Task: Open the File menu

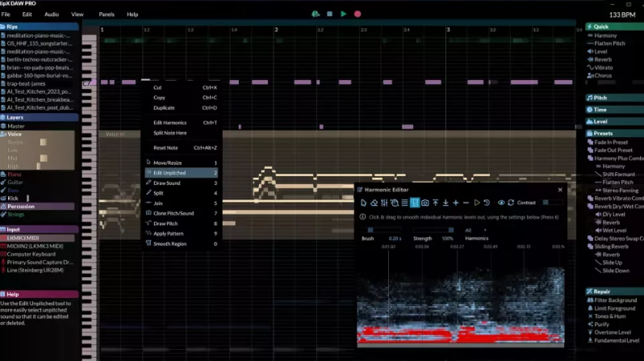Action: click(x=6, y=15)
